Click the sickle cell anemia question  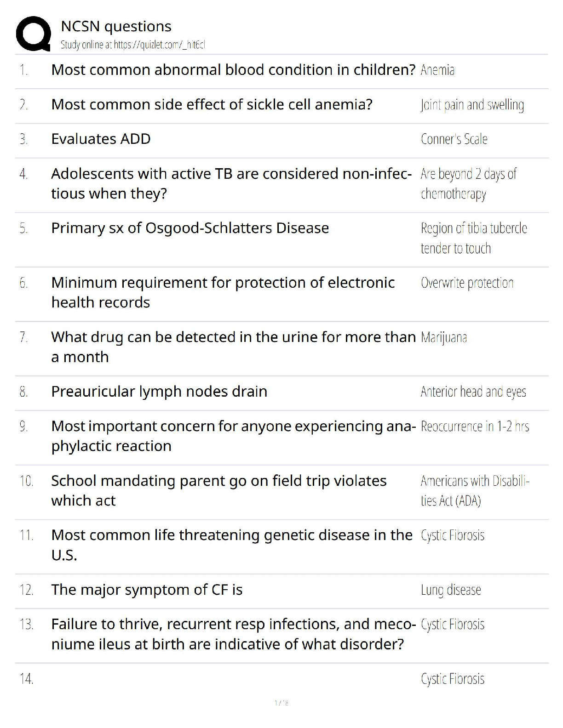[x=212, y=105]
